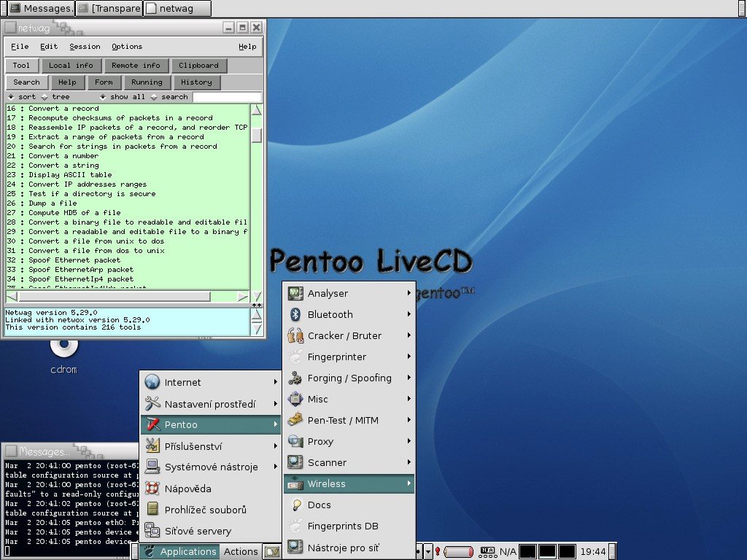Click the vertical scrollbar thumb in tool list
The height and width of the screenshot is (560, 747).
pyautogui.click(x=256, y=135)
